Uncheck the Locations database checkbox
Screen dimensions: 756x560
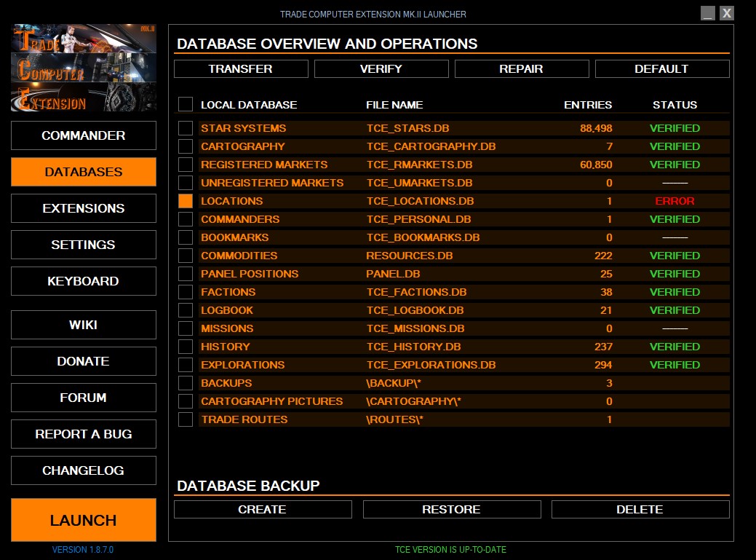click(x=186, y=201)
